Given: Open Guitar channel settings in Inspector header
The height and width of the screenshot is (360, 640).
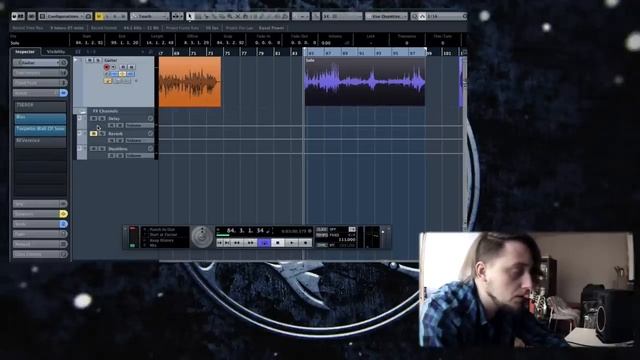Looking at the screenshot, I should pyautogui.click(x=63, y=62).
